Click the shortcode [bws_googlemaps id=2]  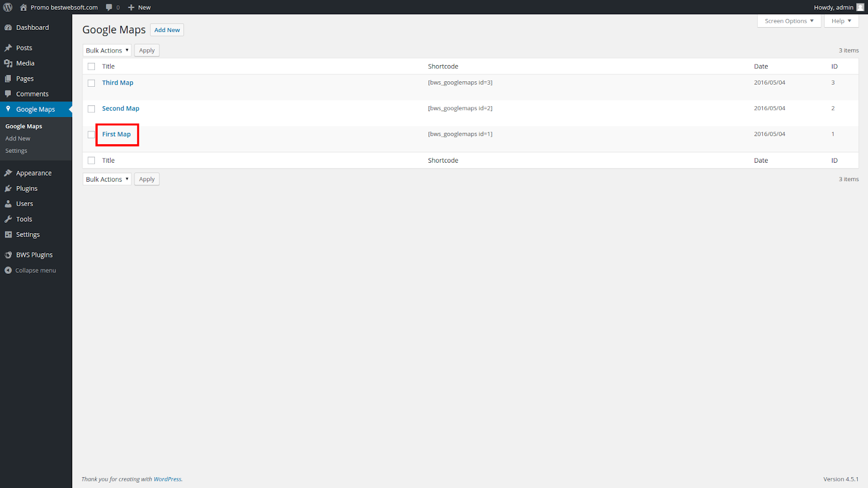pos(460,108)
